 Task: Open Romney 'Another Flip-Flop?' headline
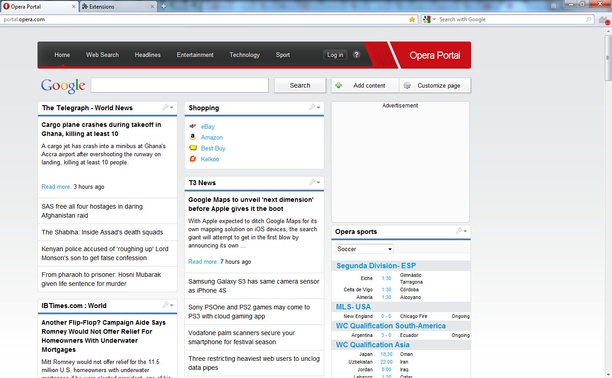pyautogui.click(x=103, y=336)
